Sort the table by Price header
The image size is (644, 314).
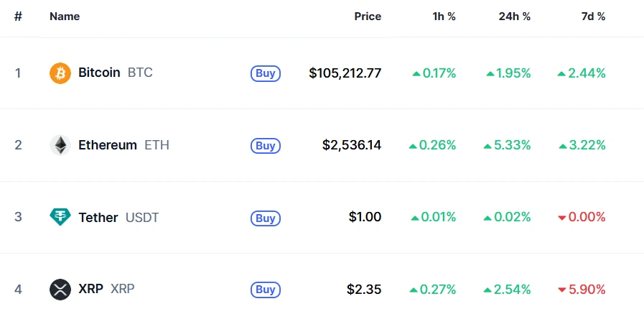(x=368, y=17)
